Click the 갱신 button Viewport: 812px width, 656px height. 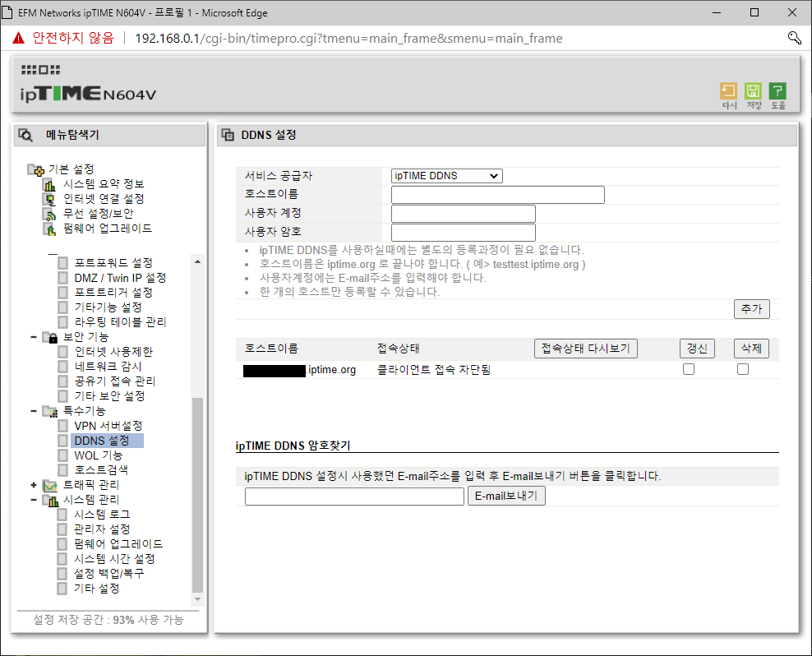click(x=697, y=349)
